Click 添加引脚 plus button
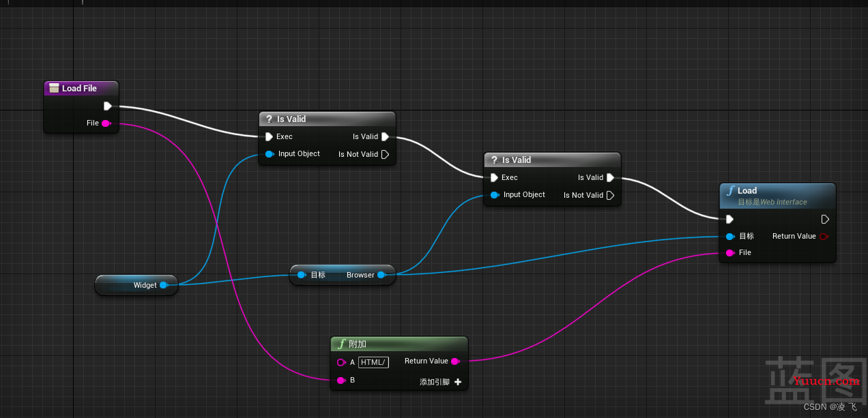 tap(458, 382)
